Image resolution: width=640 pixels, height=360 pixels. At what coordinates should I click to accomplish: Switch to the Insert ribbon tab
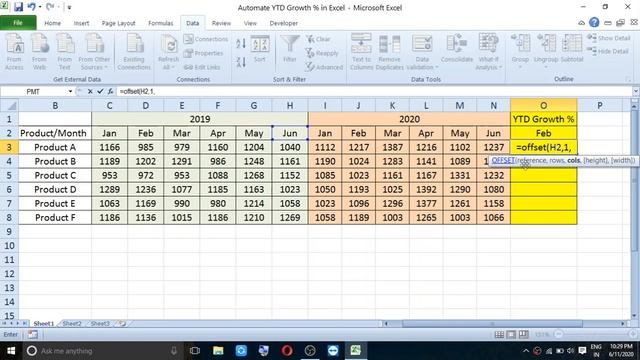[x=81, y=23]
